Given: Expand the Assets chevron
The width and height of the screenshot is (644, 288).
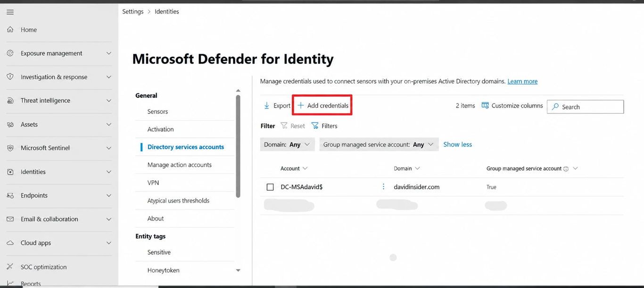Looking at the screenshot, I should click(109, 125).
